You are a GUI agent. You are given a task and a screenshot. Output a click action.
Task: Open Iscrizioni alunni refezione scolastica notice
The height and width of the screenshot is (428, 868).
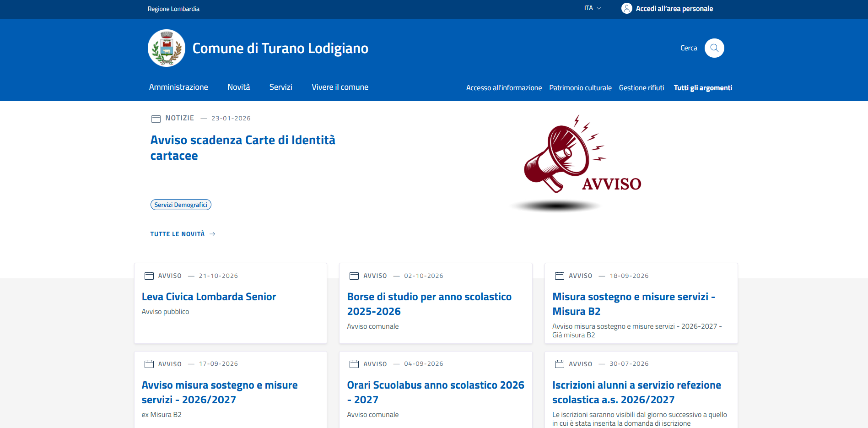click(x=636, y=392)
